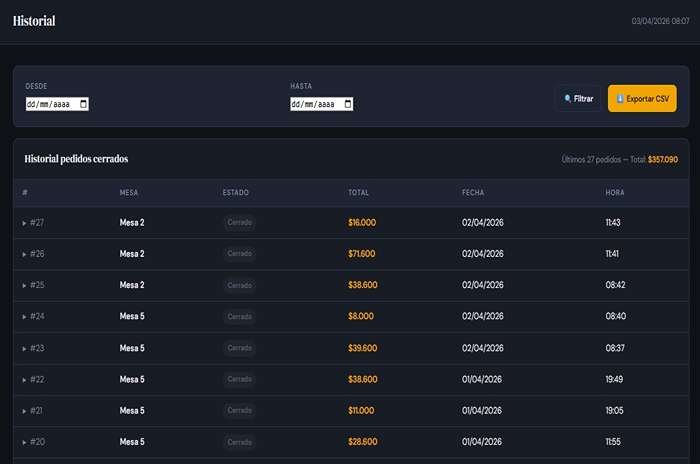Click the Hora column header
Image resolution: width=700 pixels, height=464 pixels.
[615, 192]
